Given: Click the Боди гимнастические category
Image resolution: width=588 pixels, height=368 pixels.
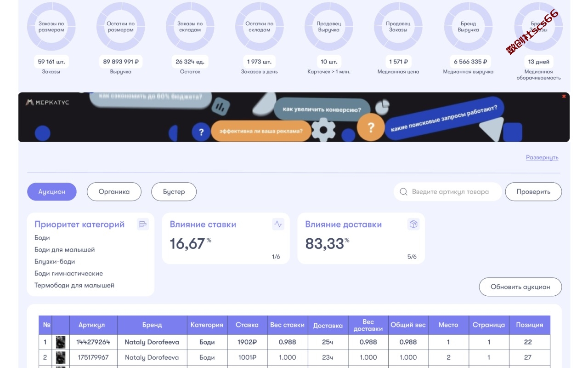Looking at the screenshot, I should pyautogui.click(x=69, y=274).
